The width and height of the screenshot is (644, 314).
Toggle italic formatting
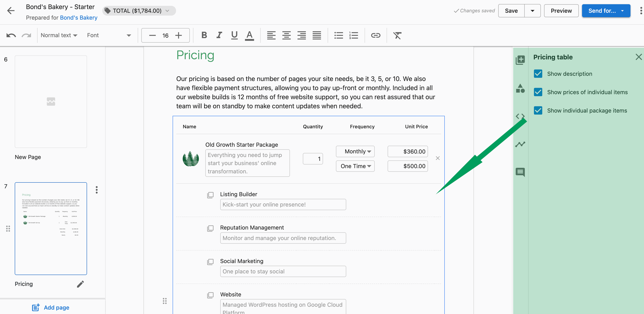[219, 35]
